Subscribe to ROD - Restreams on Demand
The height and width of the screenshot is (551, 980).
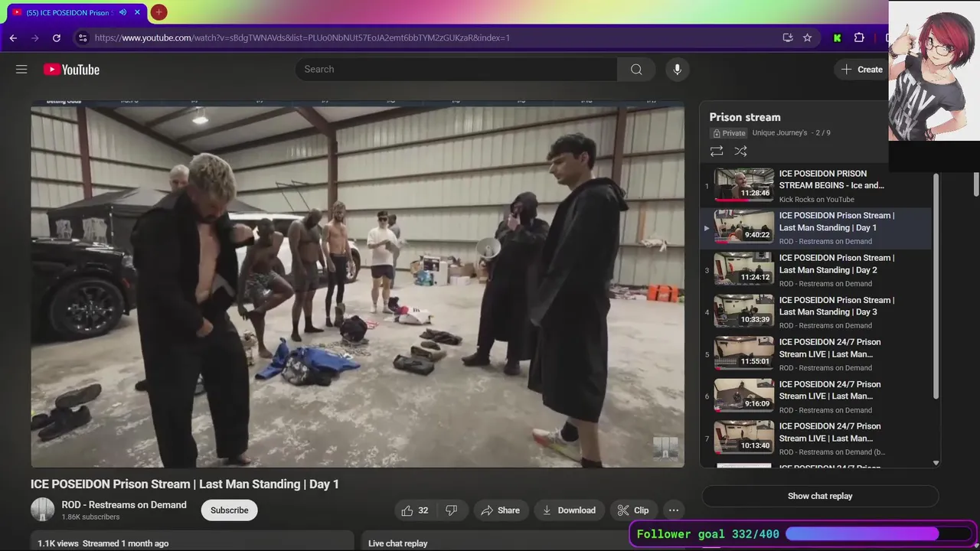click(230, 510)
